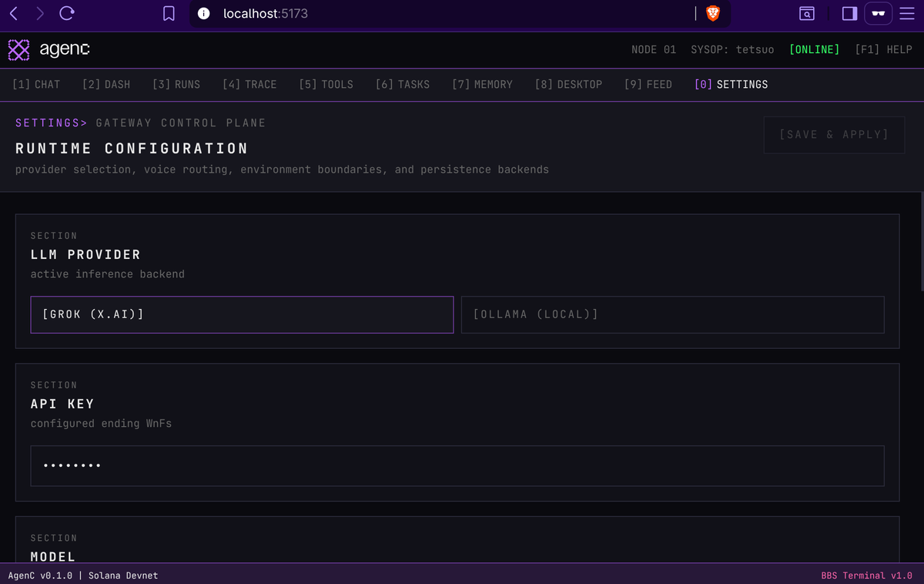The image size is (924, 584).
Task: Click the API KEY section title
Action: (62, 404)
